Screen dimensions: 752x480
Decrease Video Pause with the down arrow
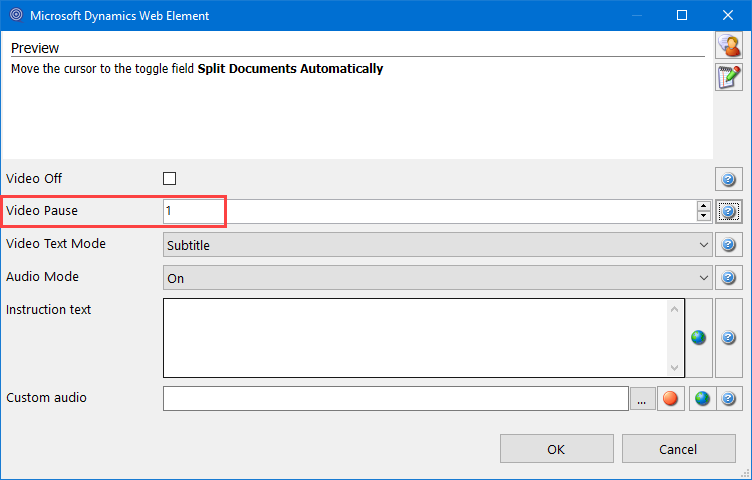click(x=704, y=216)
